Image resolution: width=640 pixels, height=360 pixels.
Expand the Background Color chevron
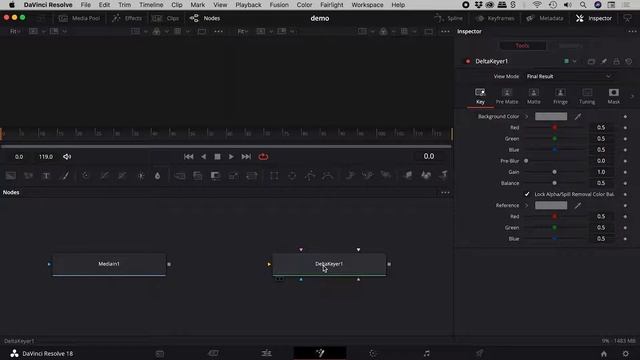pyautogui.click(x=527, y=117)
